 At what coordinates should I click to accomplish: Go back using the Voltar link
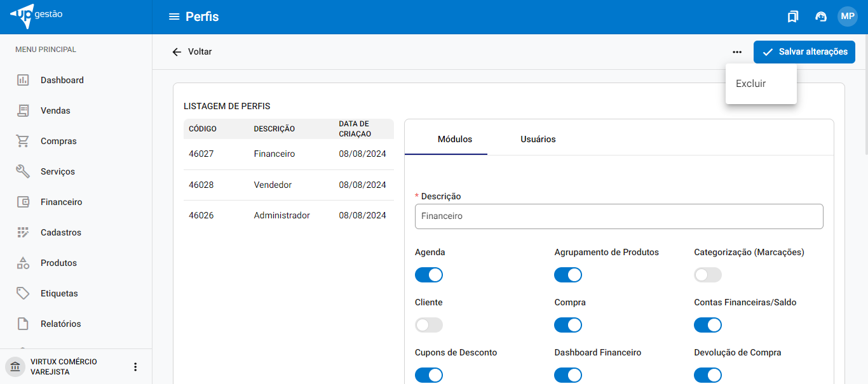click(192, 52)
